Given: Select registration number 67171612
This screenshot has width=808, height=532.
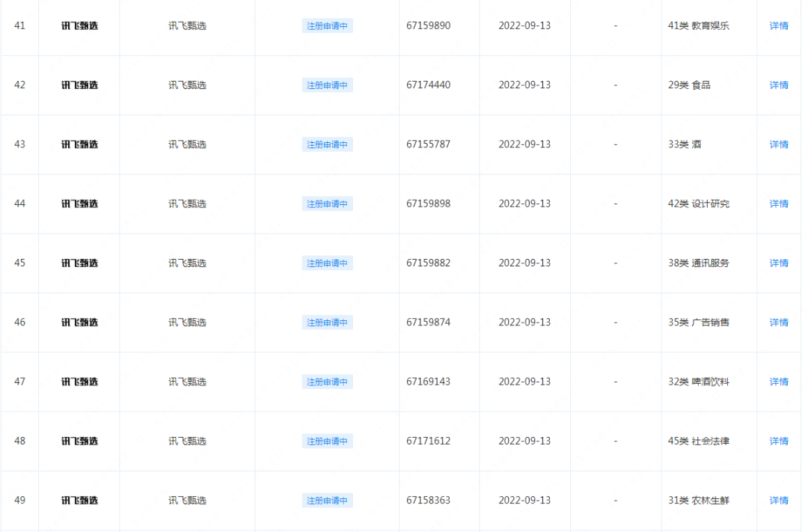Looking at the screenshot, I should pyautogui.click(x=428, y=441).
